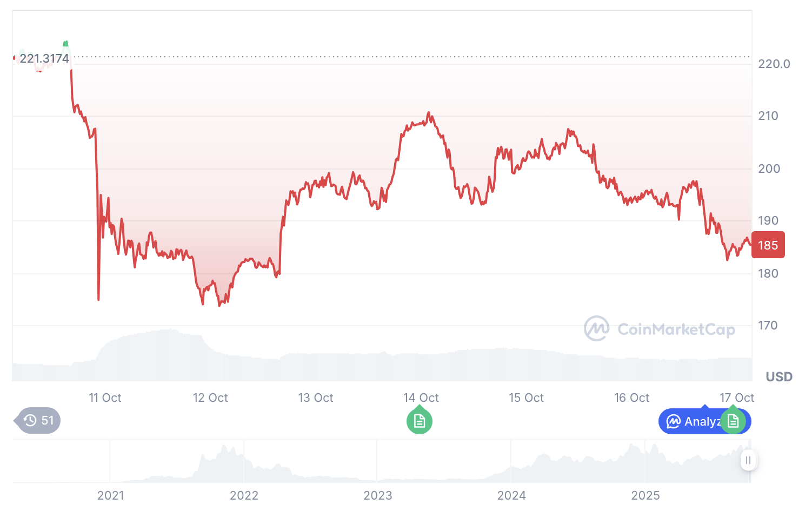Grab the range handle on the overview chart
The image size is (812, 525).
[x=748, y=460]
